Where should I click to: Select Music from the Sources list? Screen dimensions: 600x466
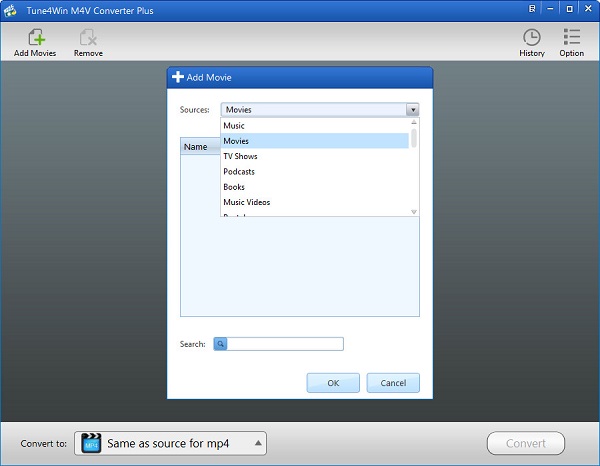coord(234,126)
